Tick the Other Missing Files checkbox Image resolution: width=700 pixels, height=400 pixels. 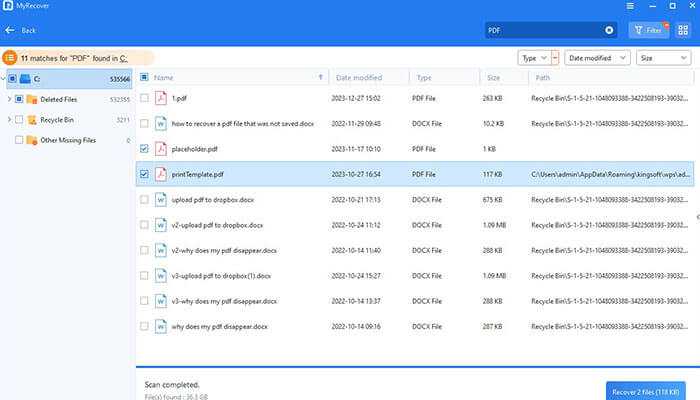(x=19, y=140)
